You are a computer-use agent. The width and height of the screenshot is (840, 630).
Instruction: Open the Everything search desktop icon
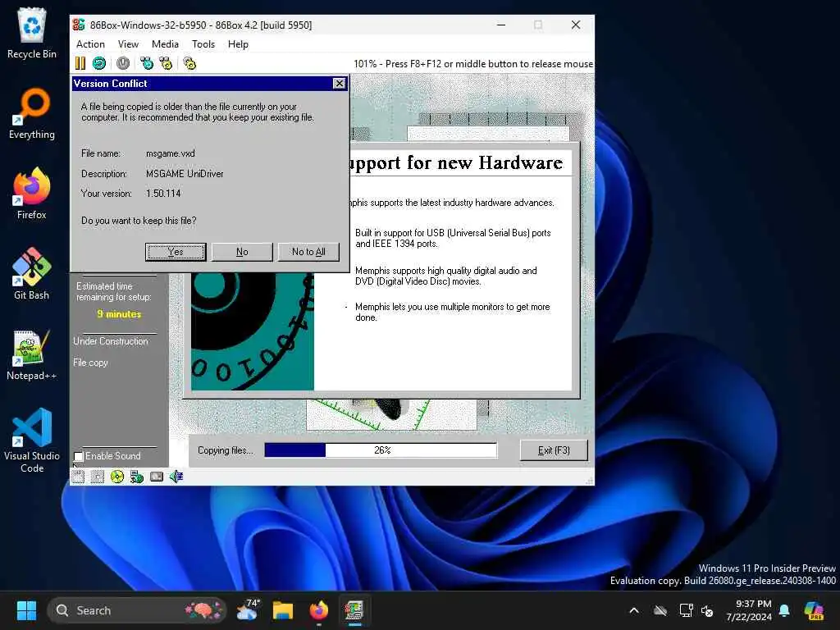[32, 113]
